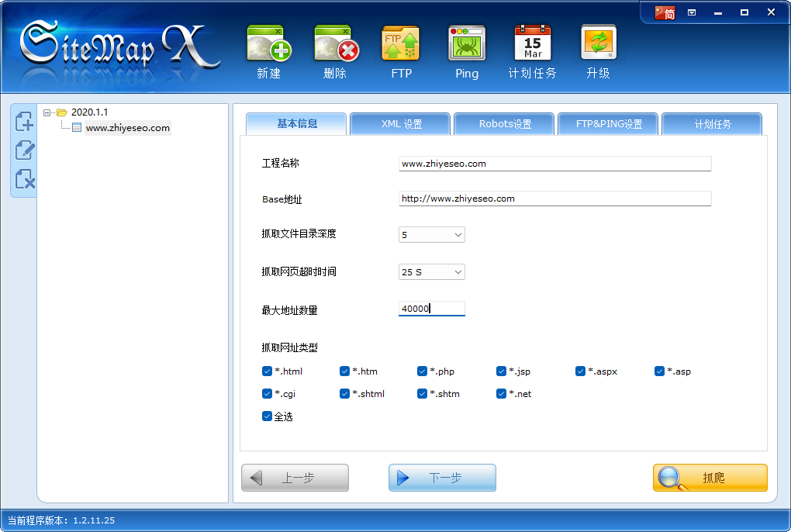The image size is (791, 532).
Task: Uncheck the *.html checkbox
Action: point(268,371)
